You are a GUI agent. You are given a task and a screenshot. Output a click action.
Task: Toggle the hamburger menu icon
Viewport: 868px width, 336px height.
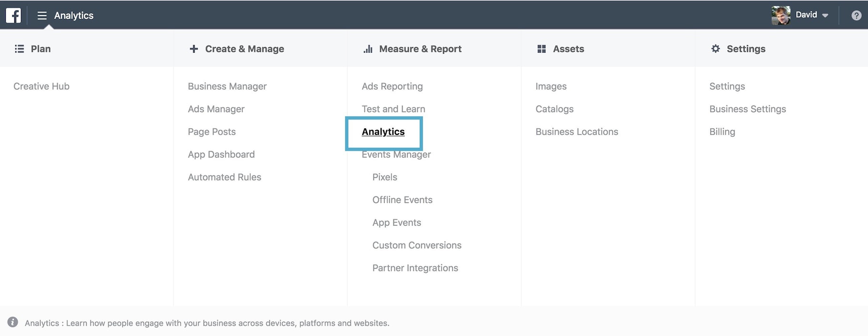[42, 15]
